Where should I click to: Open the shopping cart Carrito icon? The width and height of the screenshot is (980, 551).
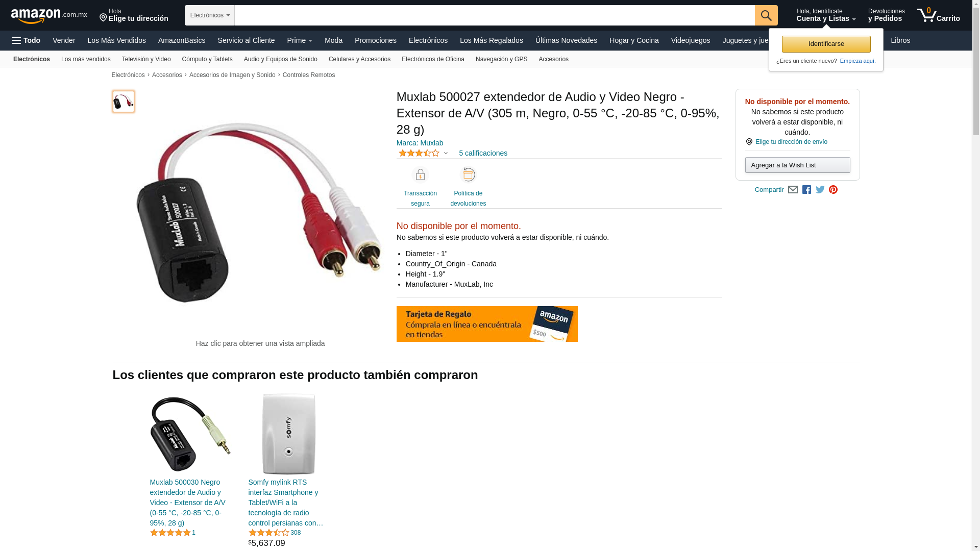(938, 15)
